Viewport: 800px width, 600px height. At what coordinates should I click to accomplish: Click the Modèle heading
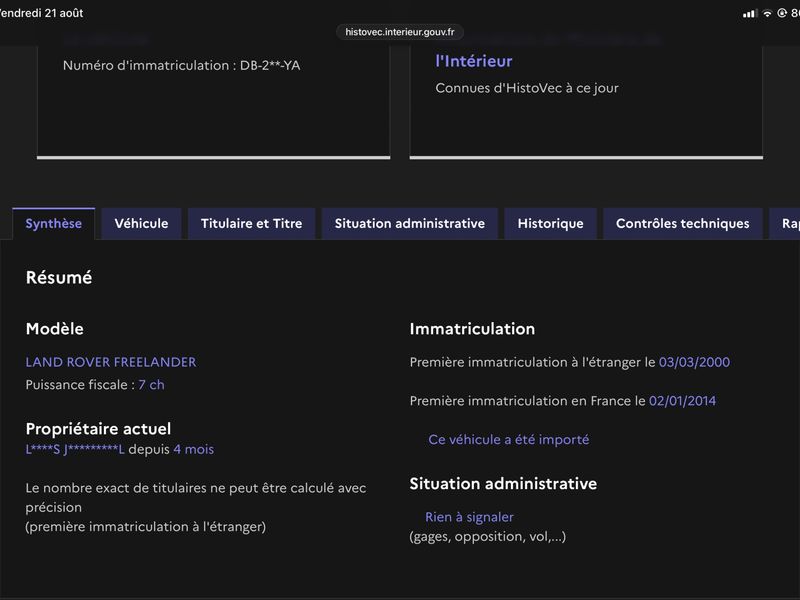pyautogui.click(x=55, y=329)
